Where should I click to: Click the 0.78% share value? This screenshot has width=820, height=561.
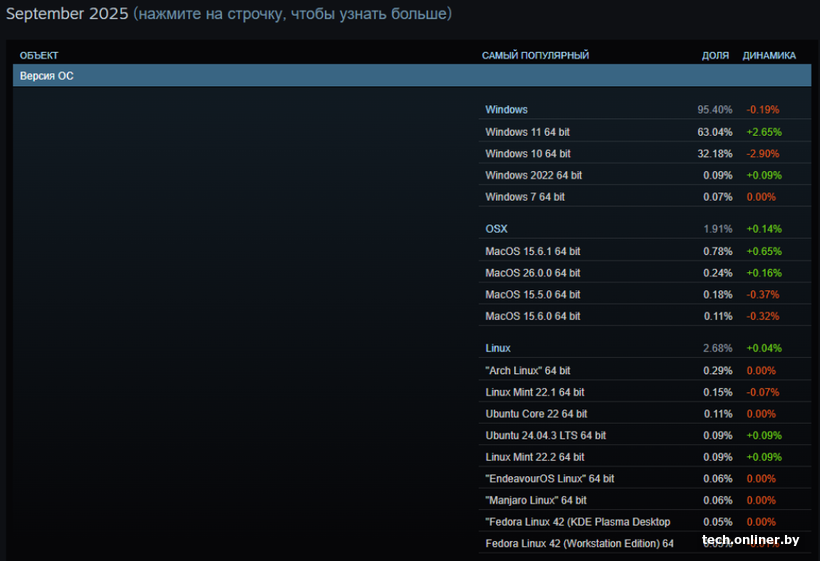coord(718,251)
